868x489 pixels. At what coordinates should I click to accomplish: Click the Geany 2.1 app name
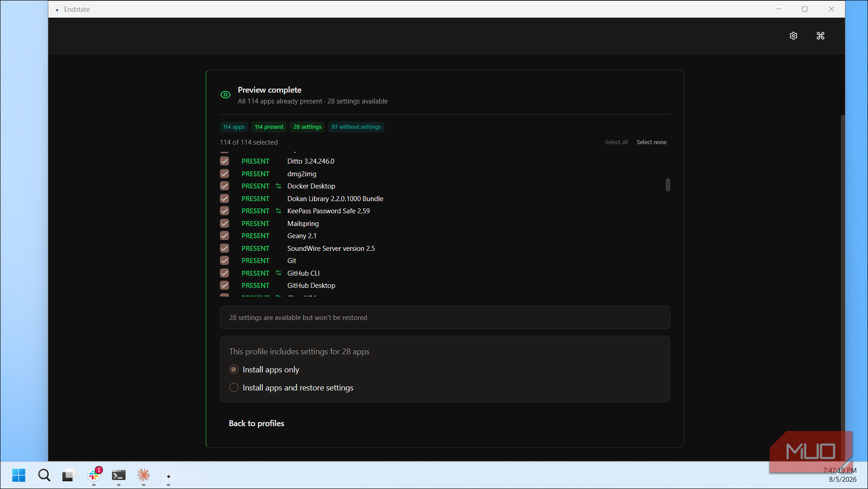tap(302, 236)
